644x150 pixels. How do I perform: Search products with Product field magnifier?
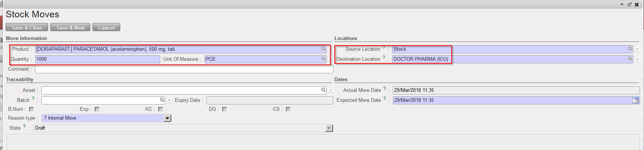323,49
